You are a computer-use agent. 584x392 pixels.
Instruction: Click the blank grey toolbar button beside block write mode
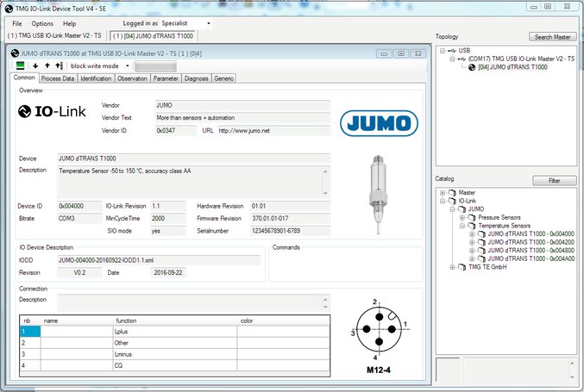point(155,66)
